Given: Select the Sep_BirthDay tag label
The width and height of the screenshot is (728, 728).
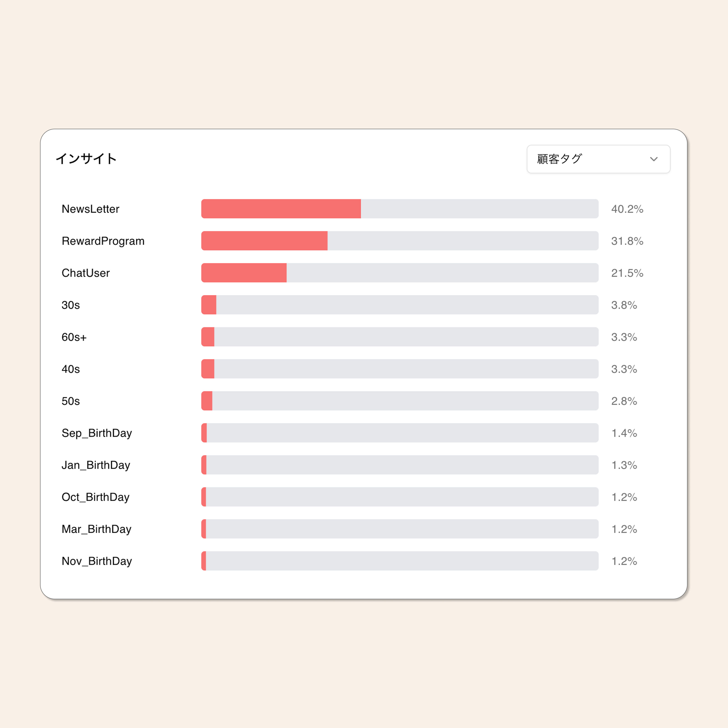Looking at the screenshot, I should pos(97,433).
